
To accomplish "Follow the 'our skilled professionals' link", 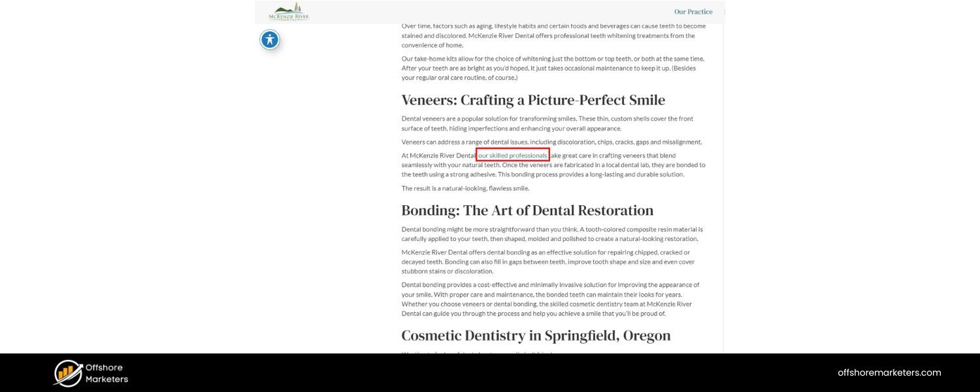I will 513,155.
